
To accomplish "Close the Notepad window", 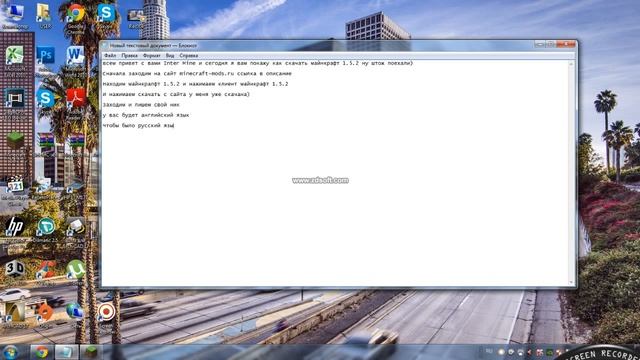I will (566, 44).
